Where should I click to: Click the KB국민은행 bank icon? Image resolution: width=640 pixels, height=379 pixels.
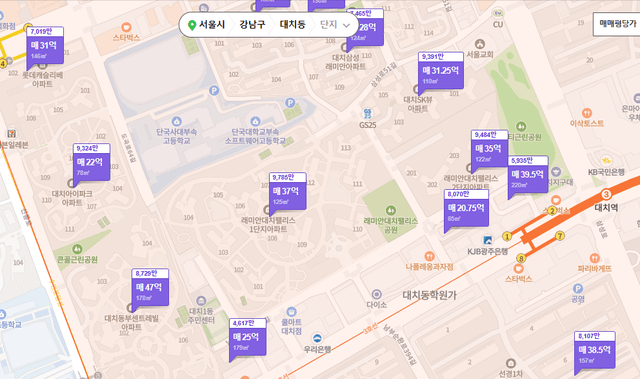point(606,161)
